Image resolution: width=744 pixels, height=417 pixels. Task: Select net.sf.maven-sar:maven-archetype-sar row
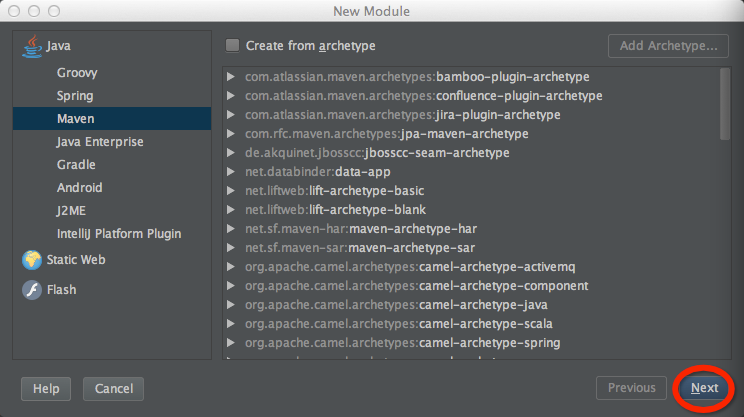(360, 248)
